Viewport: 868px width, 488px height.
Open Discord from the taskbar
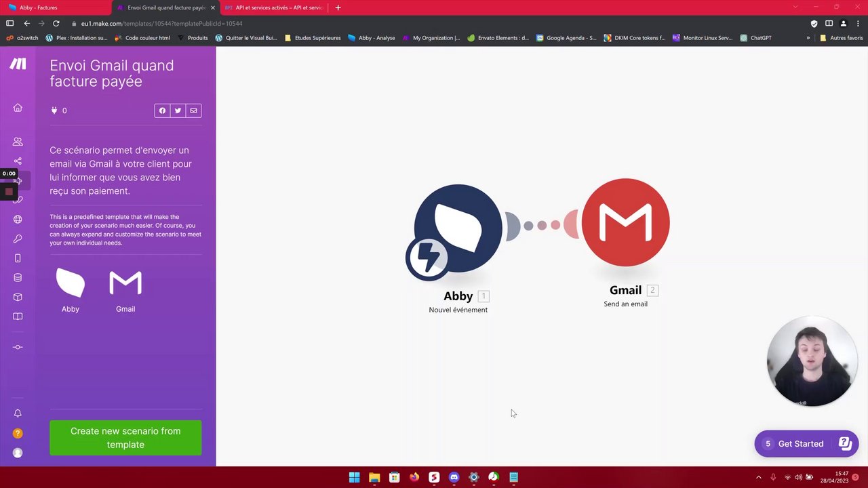coord(454,477)
